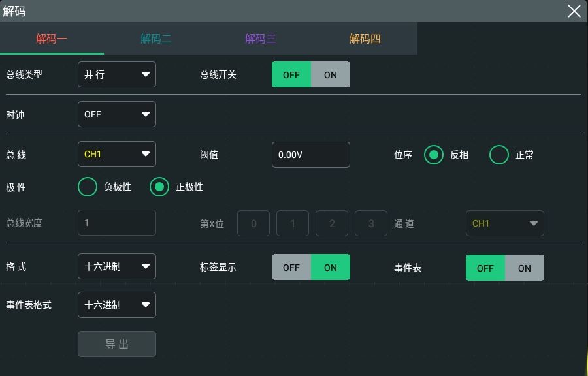This screenshot has width=588, height=376.
Task: Select 负极性 polarity
Action: [88, 187]
